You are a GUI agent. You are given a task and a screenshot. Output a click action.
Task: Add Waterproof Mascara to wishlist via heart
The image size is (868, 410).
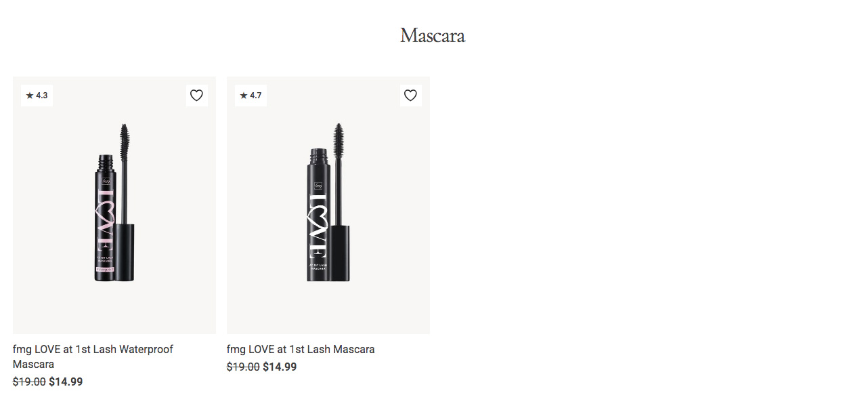pos(196,96)
